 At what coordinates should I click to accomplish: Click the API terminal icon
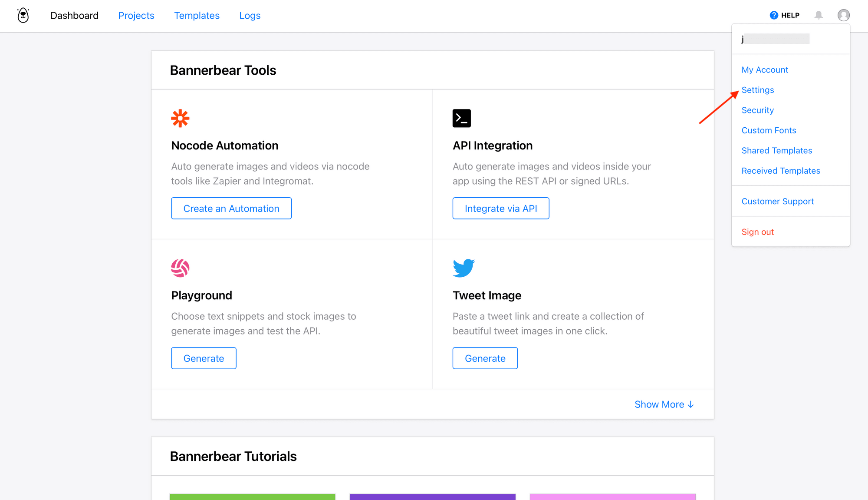461,118
